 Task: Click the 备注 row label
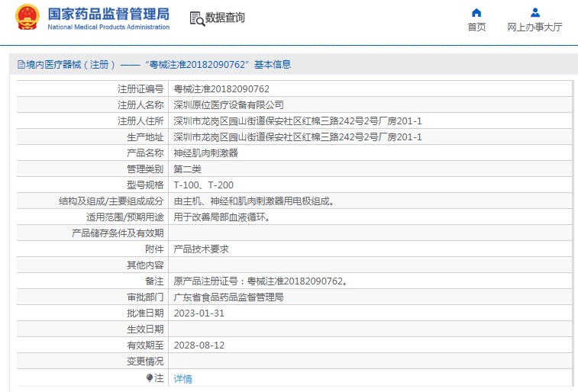pyautogui.click(x=154, y=281)
